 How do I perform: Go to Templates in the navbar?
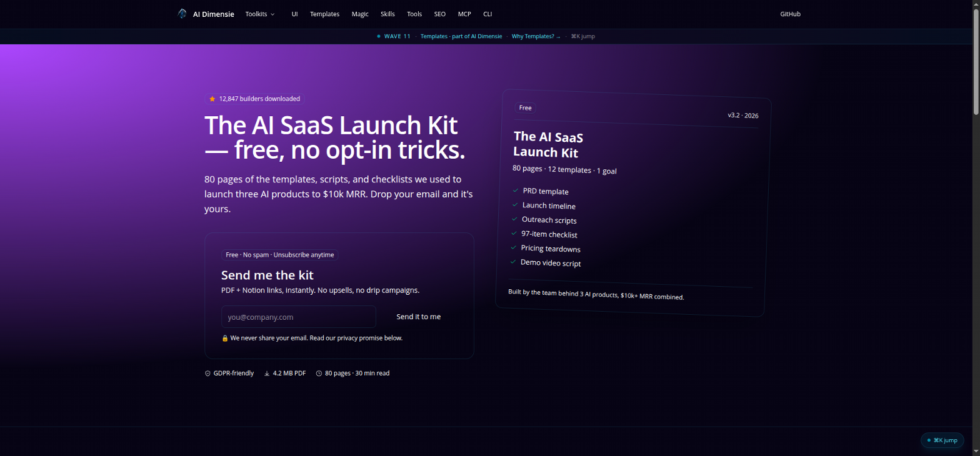[x=324, y=14]
